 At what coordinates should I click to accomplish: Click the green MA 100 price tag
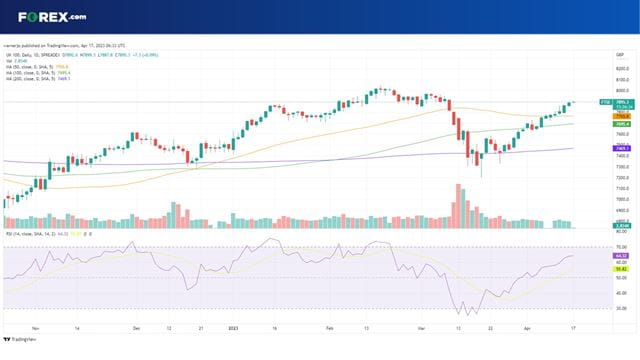(x=622, y=124)
